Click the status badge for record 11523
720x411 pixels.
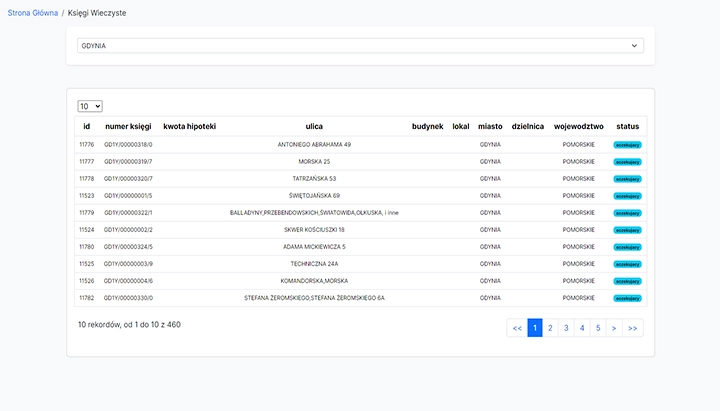pyautogui.click(x=627, y=196)
